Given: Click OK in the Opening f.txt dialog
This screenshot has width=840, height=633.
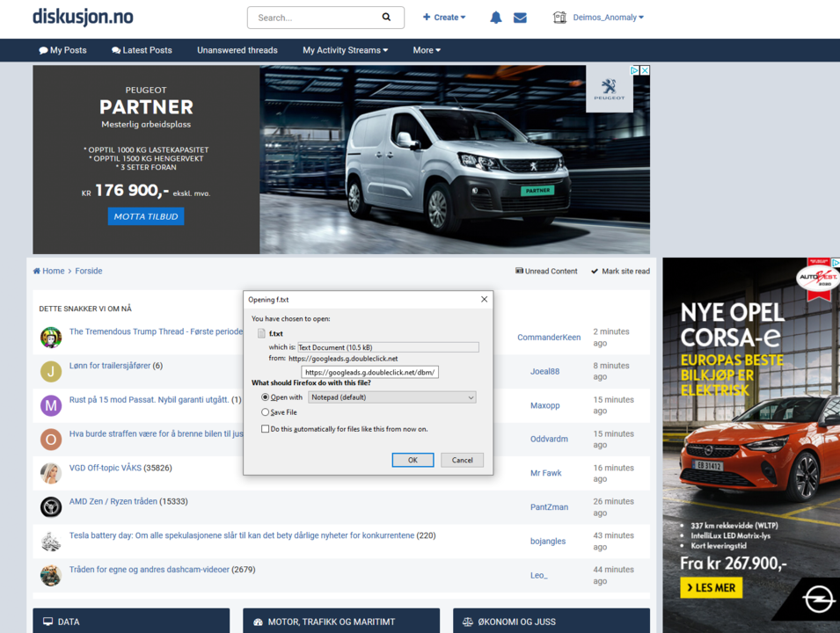Looking at the screenshot, I should click(413, 460).
